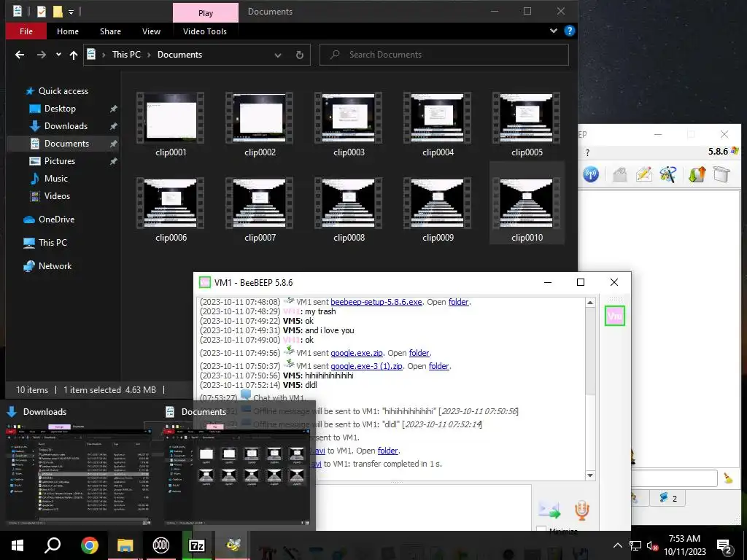Click the breadcrumb arrow after This PC
The height and width of the screenshot is (560, 747).
click(x=149, y=55)
